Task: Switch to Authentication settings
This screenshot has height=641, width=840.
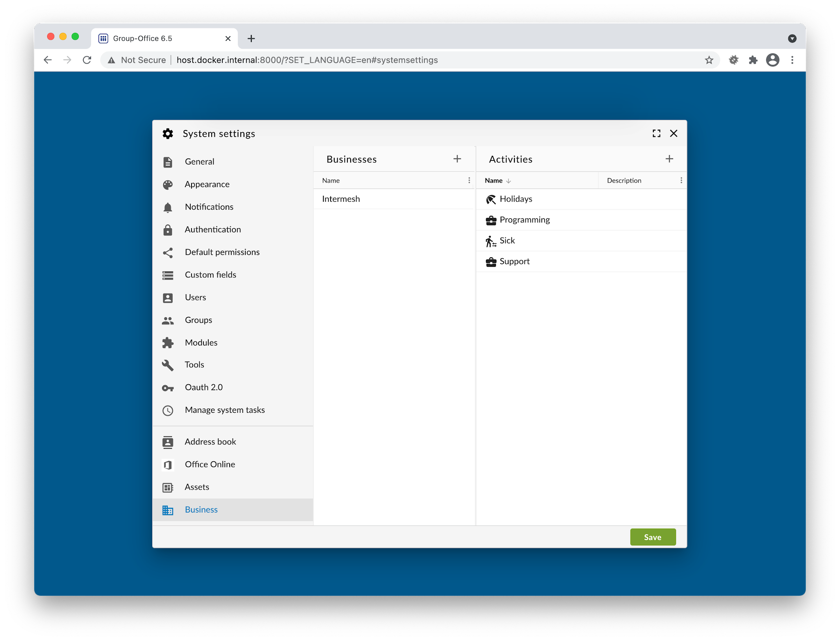Action: coord(212,229)
